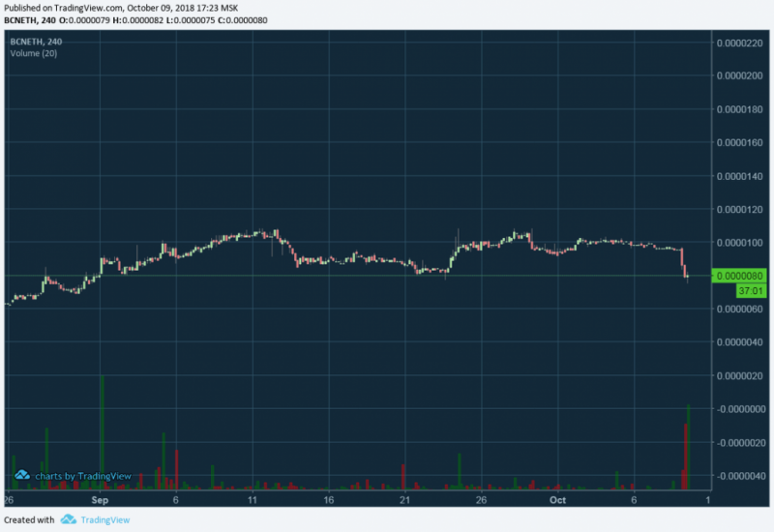
Task: Click the 0.0000100 price axis label
Action: pyautogui.click(x=739, y=243)
